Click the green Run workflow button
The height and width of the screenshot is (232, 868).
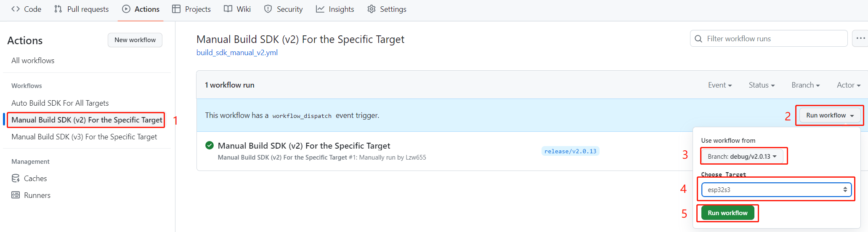pyautogui.click(x=727, y=213)
